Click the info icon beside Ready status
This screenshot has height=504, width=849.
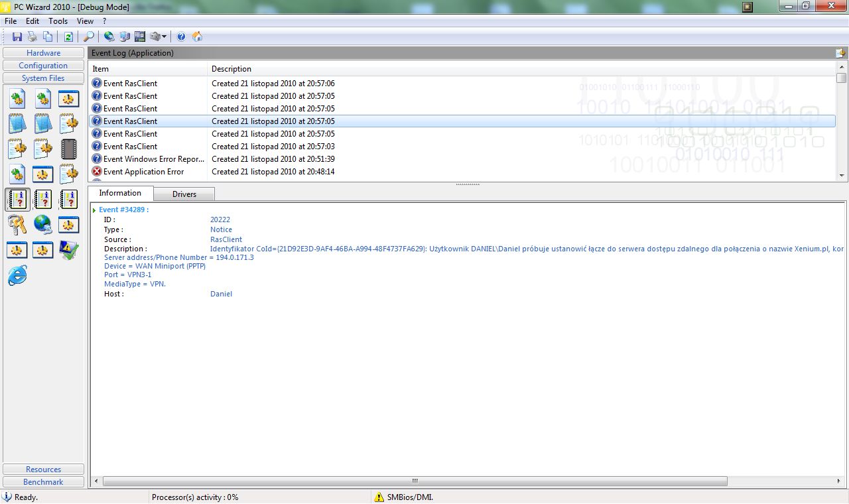(7, 497)
